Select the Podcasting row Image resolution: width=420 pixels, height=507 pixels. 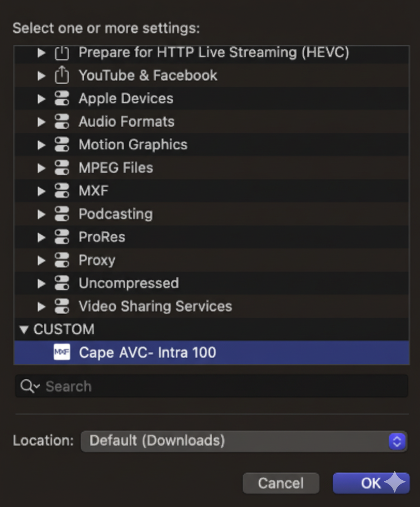tap(115, 214)
